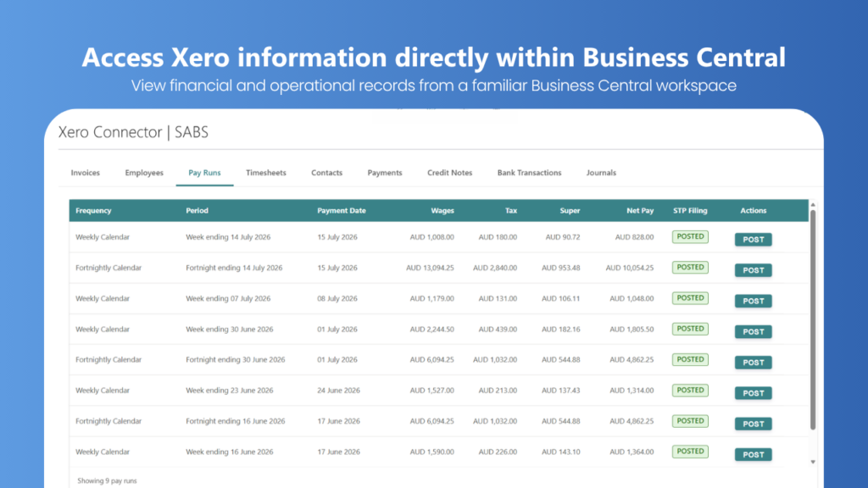Click 'Week ending 14 July 2026' period cell
Viewport: 868px width, 488px height.
pos(228,237)
